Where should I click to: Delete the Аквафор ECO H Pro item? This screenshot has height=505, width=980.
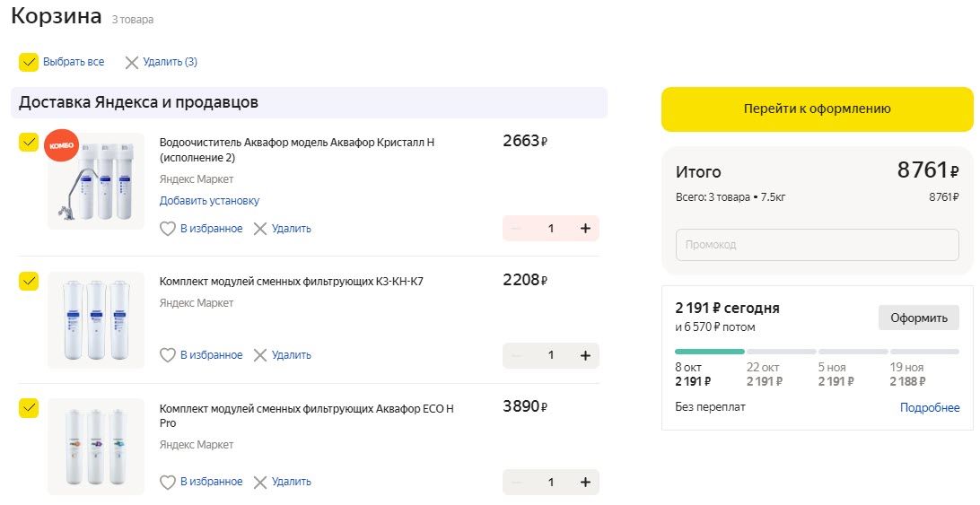tap(281, 482)
